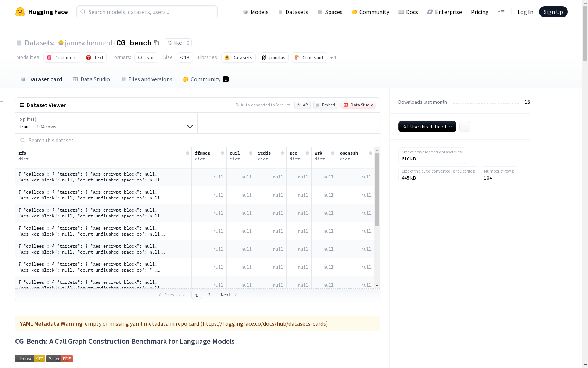
Task: Open the three-dot menu beside Use this dataset
Action: point(465,127)
